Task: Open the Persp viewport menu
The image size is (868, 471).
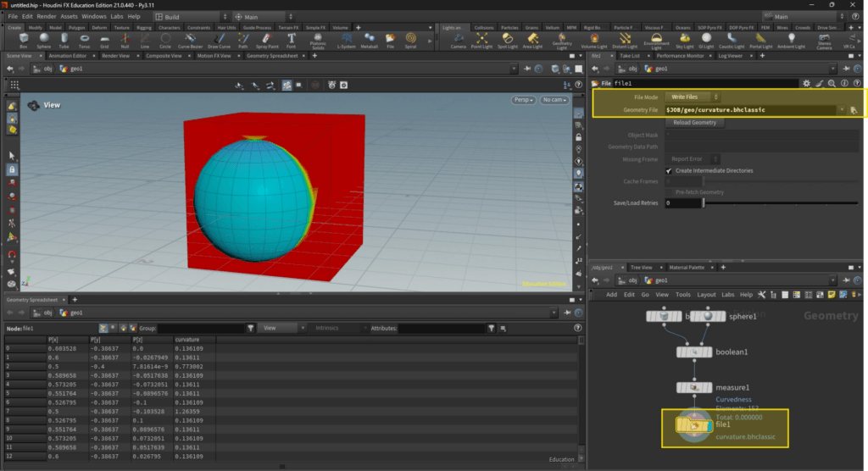Action: [523, 100]
